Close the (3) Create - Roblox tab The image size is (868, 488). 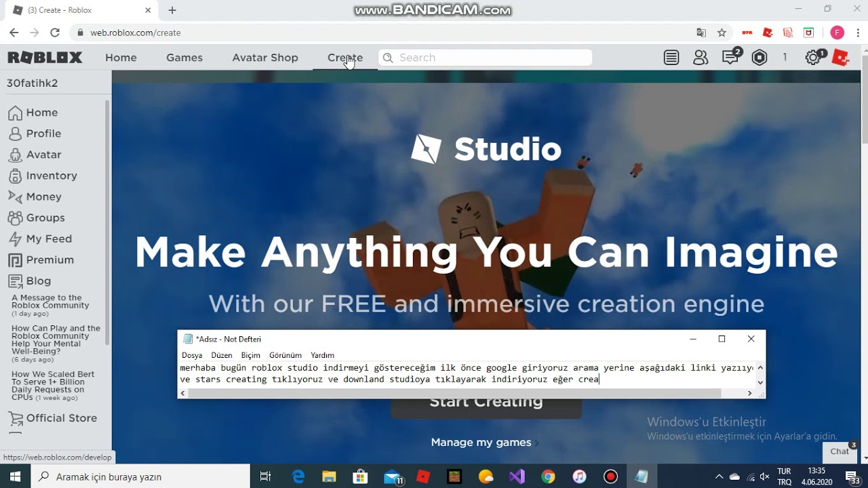click(x=148, y=10)
